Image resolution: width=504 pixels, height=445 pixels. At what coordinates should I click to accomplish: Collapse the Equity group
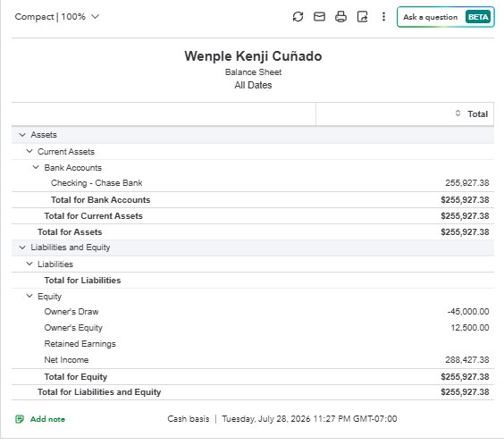[x=29, y=296]
